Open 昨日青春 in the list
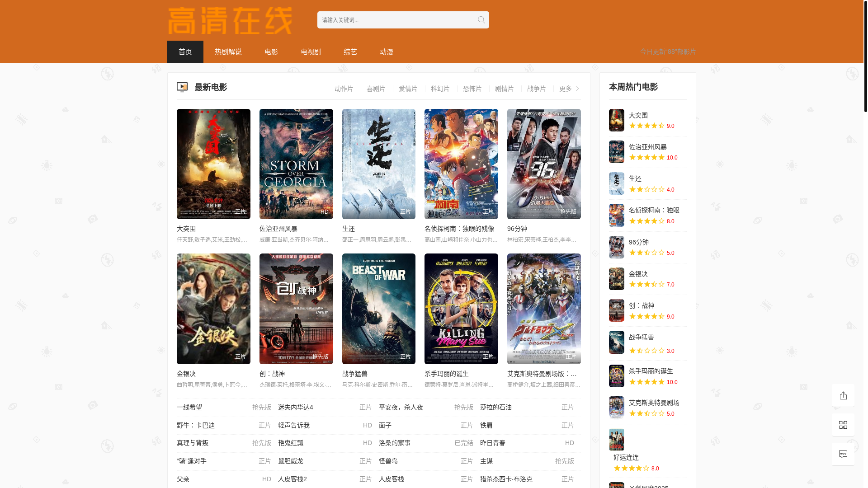Screen dimensions: 868x488 click(x=493, y=443)
